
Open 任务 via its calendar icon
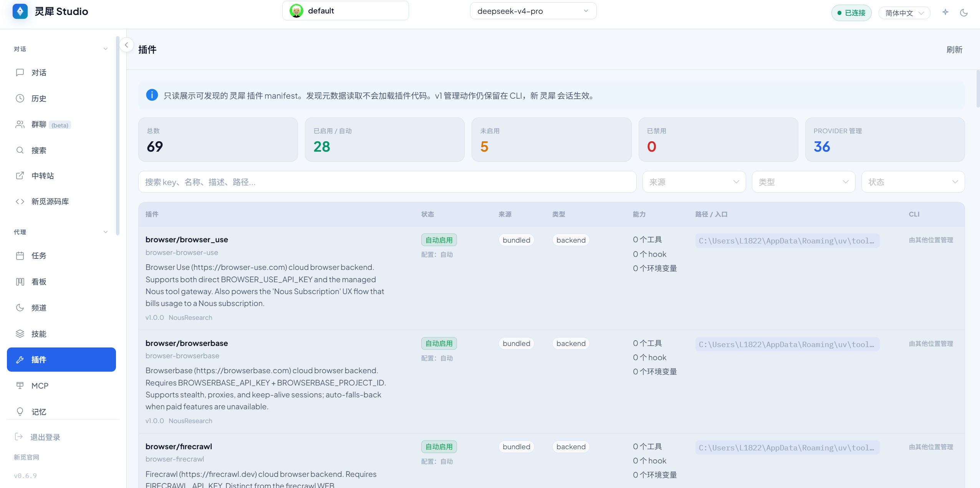click(20, 256)
